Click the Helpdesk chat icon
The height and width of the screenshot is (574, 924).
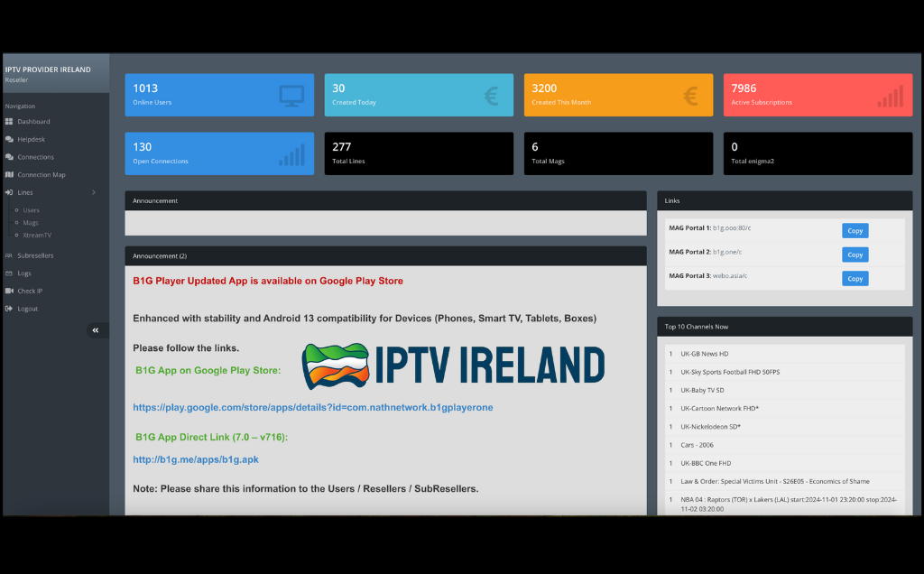coord(9,139)
